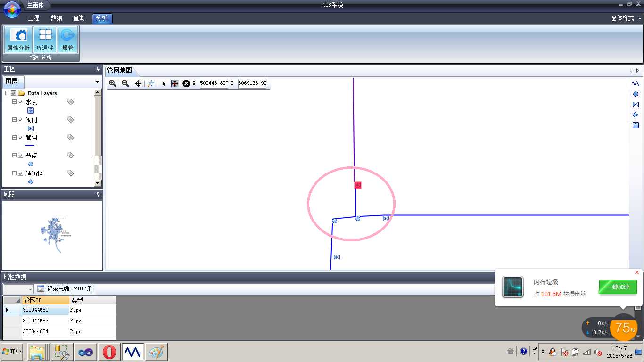Open the 开始 Start menu
Image resolution: width=644 pixels, height=362 pixels.
click(12, 352)
